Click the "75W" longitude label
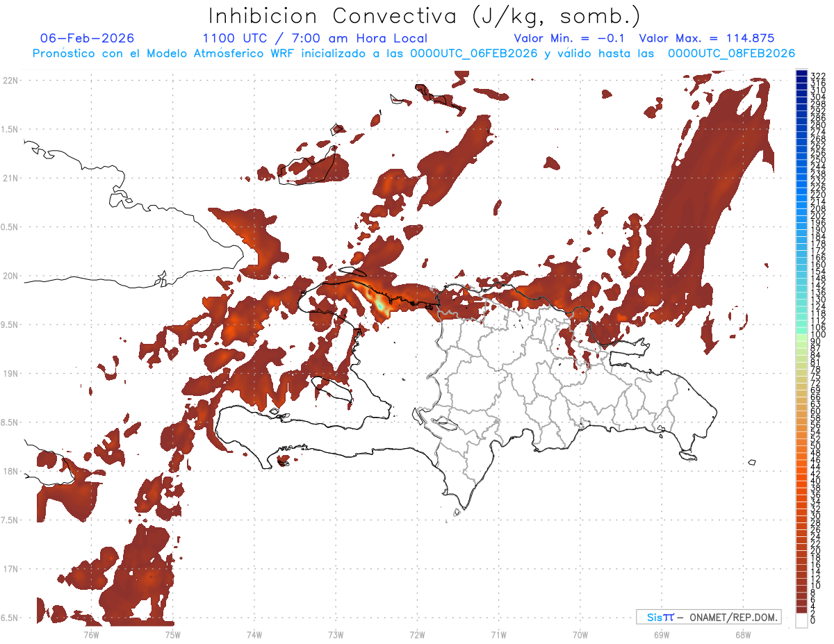 point(172,635)
